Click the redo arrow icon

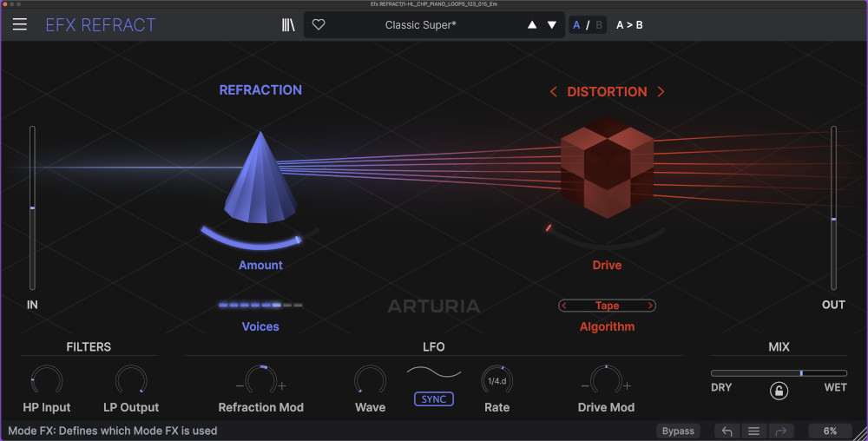point(779,431)
